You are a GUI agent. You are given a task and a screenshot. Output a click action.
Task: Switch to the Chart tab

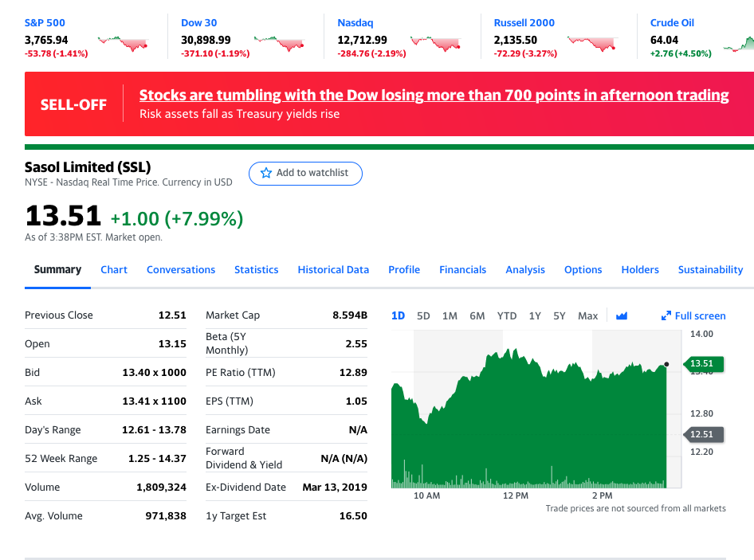pyautogui.click(x=114, y=269)
